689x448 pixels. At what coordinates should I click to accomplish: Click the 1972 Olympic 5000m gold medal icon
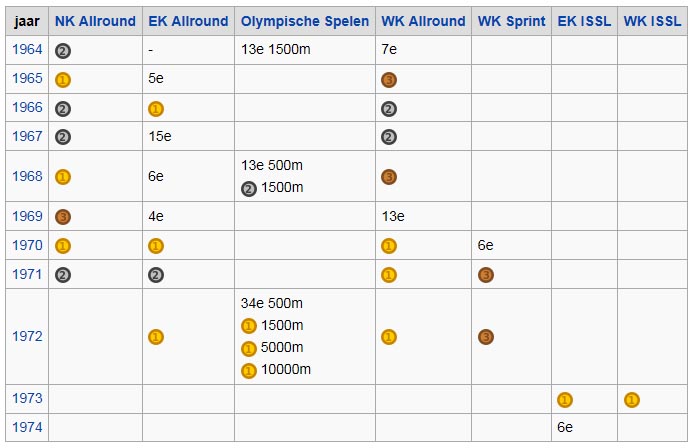coord(249,349)
